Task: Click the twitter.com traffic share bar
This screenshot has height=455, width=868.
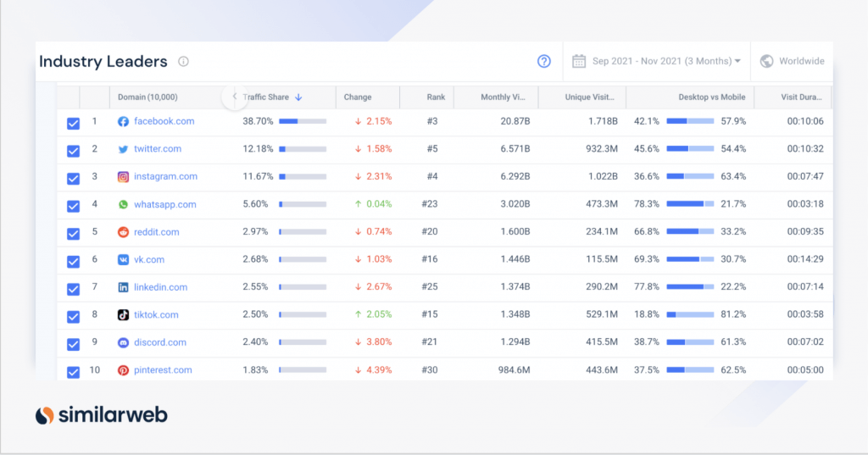Action: point(303,149)
